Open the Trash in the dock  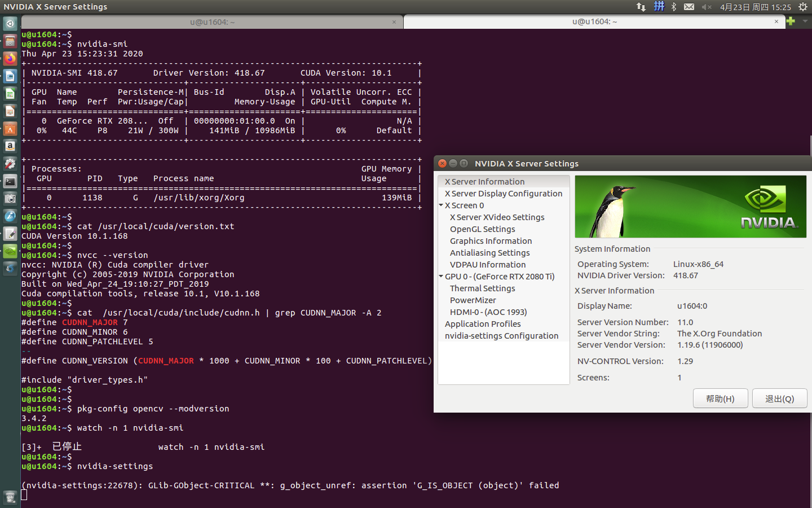coord(10,497)
